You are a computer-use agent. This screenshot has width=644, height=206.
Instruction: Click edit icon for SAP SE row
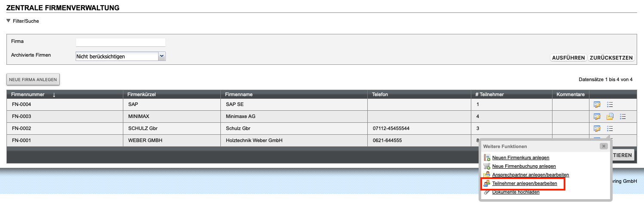tap(597, 104)
